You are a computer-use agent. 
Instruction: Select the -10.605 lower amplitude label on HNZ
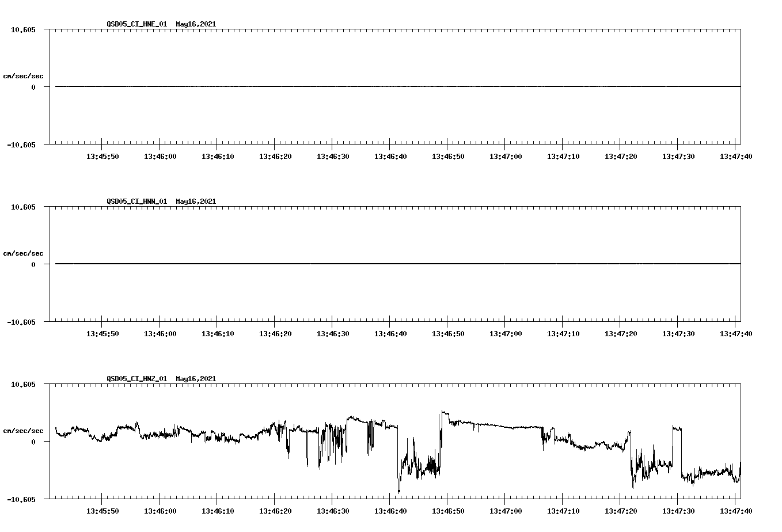pos(22,500)
